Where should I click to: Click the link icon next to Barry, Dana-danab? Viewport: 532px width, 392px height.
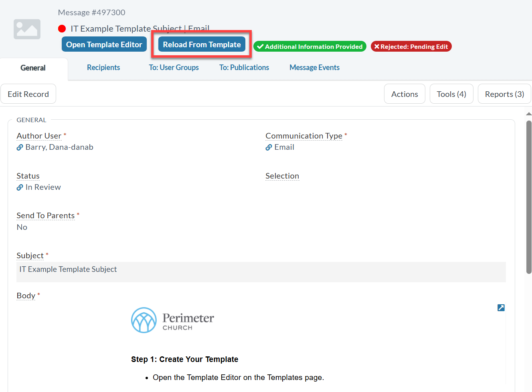click(20, 147)
